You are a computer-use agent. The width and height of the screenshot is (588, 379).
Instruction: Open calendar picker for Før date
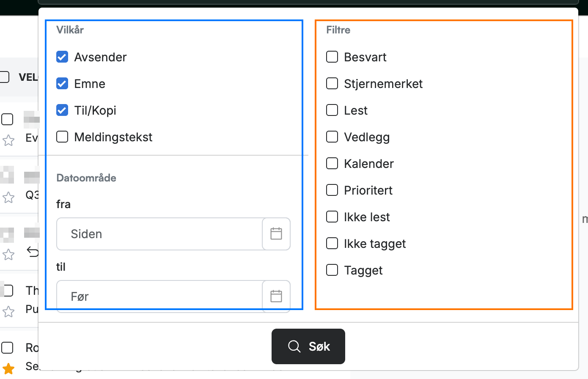(x=276, y=296)
